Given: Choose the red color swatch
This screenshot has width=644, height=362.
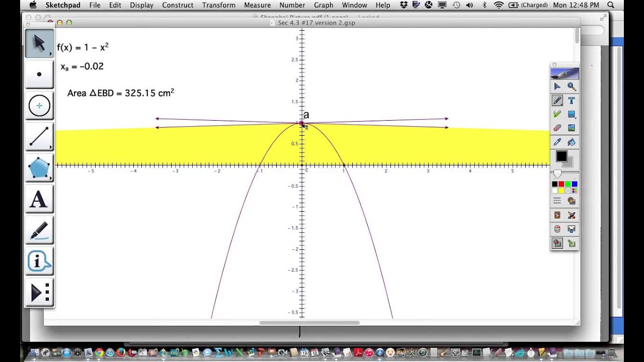Looking at the screenshot, I should [x=561, y=185].
